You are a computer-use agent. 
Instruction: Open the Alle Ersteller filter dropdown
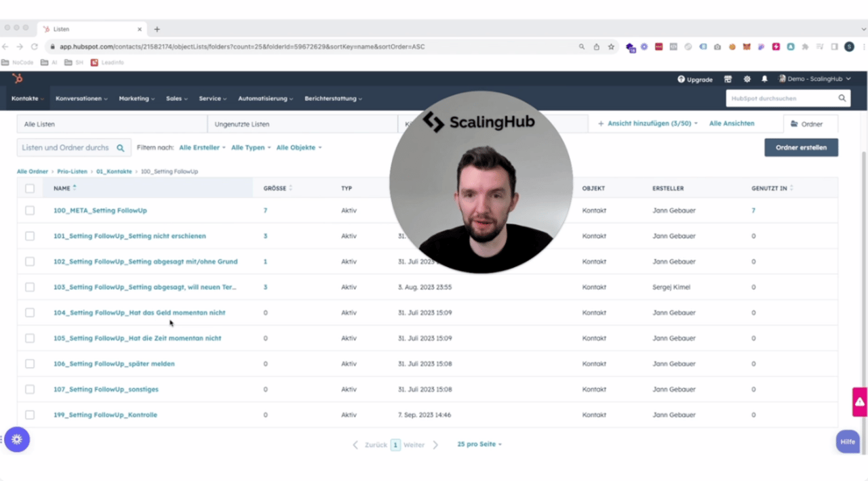pos(202,148)
